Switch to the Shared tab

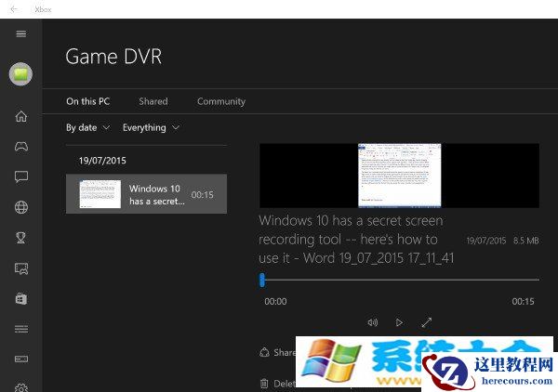click(153, 101)
